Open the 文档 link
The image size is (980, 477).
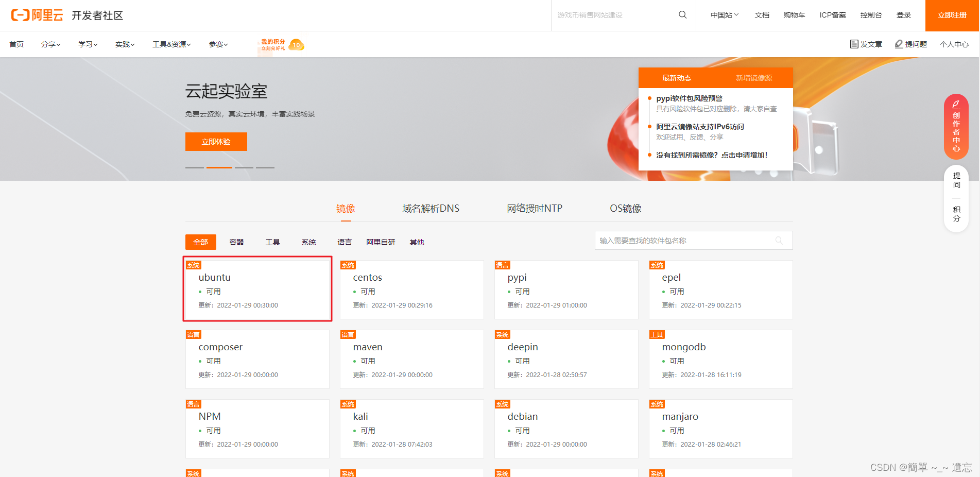coord(762,15)
